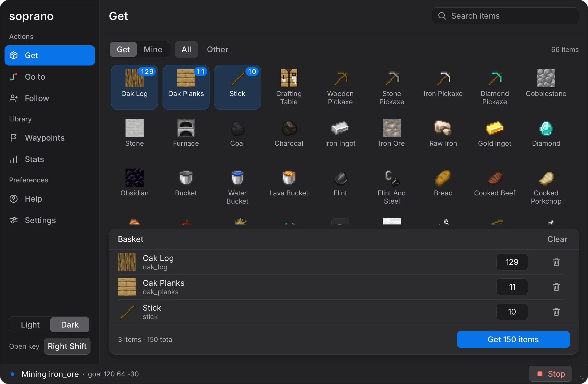588x384 pixels.
Task: Select the Diamond Pickaxe item
Action: 494,87
